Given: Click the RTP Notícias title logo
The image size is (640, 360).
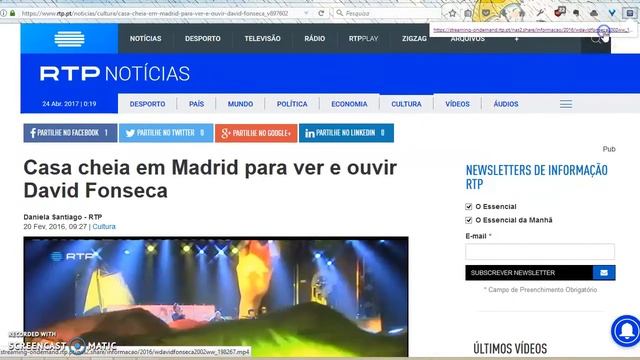Looking at the screenshot, I should click(x=115, y=74).
